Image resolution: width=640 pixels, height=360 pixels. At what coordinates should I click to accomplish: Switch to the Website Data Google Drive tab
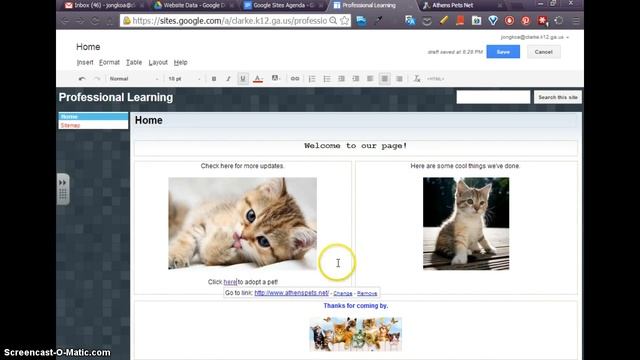tap(192, 5)
